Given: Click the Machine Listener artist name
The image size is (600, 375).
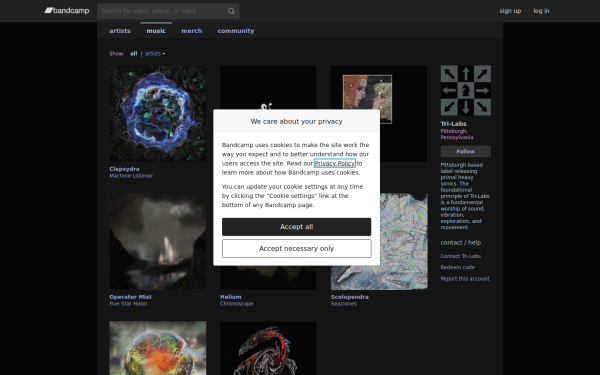Looking at the screenshot, I should (x=131, y=176).
